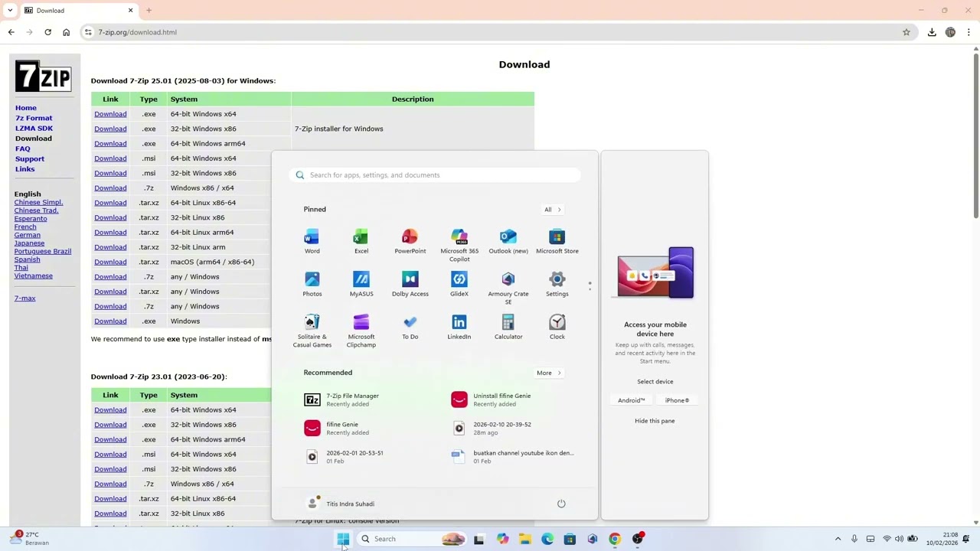Image resolution: width=980 pixels, height=551 pixels.
Task: Open the Clock app
Action: click(x=557, y=327)
